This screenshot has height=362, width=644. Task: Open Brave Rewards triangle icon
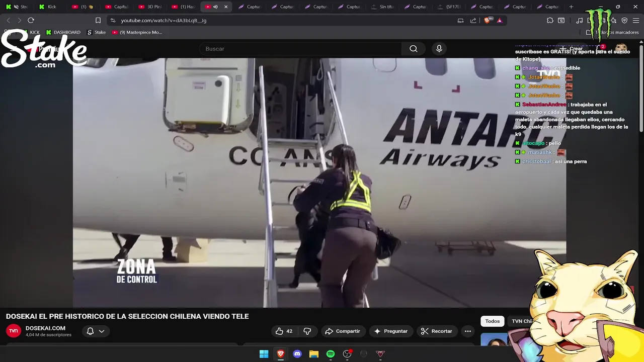(x=500, y=20)
